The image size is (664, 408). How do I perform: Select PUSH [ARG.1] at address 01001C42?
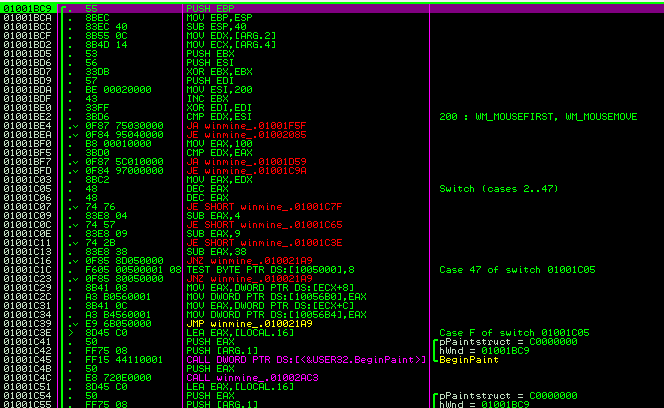pos(222,350)
